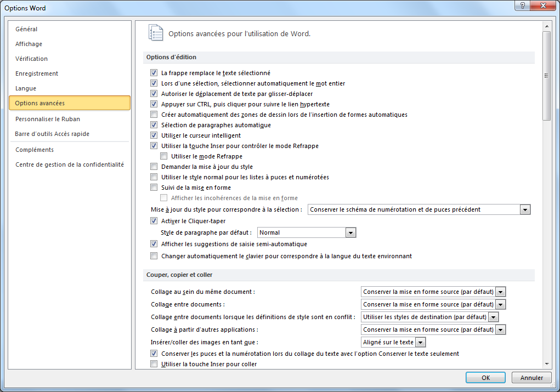Switch to 'Personnaliser le Ruban' category
This screenshot has height=392, width=560.
[48, 118]
